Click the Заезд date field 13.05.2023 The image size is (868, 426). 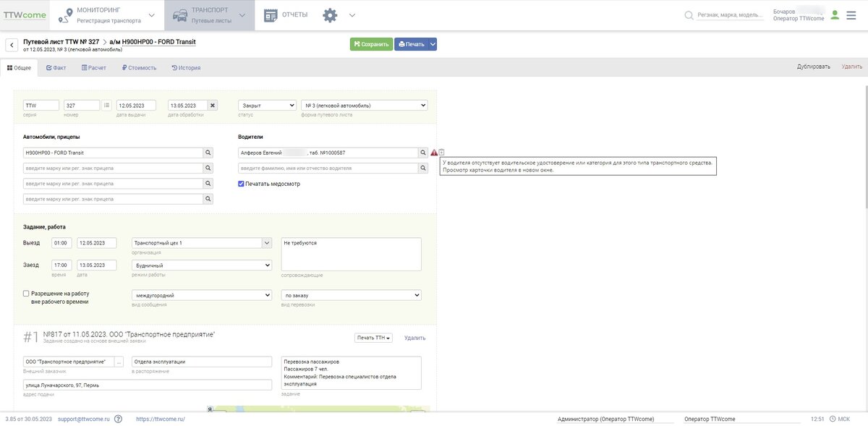pos(97,265)
